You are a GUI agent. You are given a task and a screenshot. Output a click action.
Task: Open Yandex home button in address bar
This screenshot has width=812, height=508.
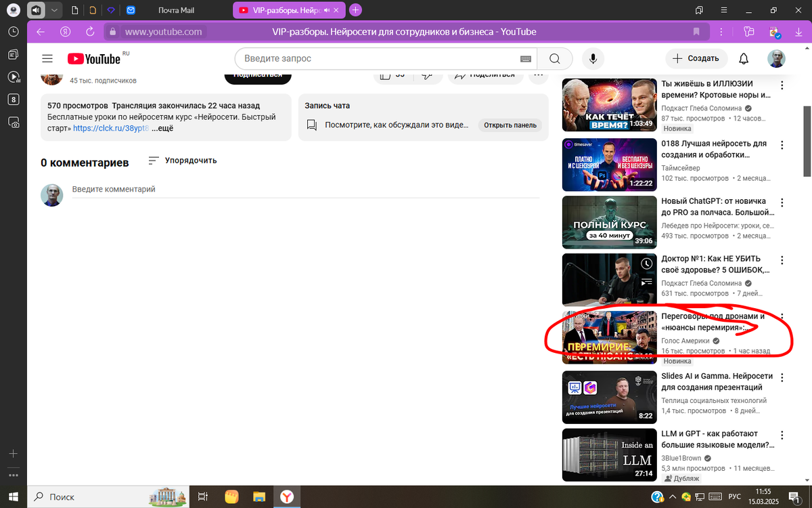pos(66,32)
